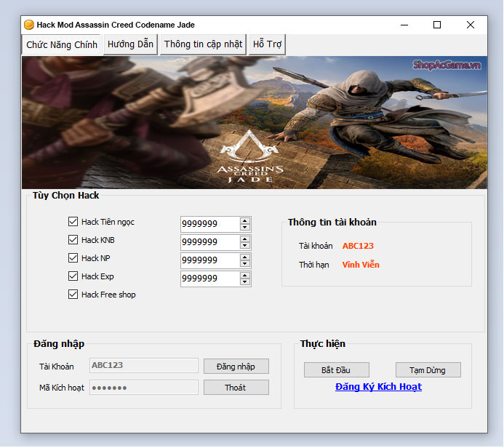Lower the Hack Exp value using down arrow
The width and height of the screenshot is (504, 448).
tap(245, 282)
